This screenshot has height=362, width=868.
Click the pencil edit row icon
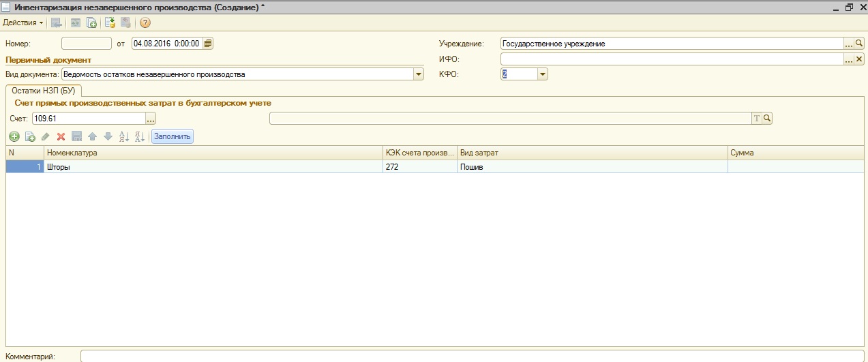[46, 137]
